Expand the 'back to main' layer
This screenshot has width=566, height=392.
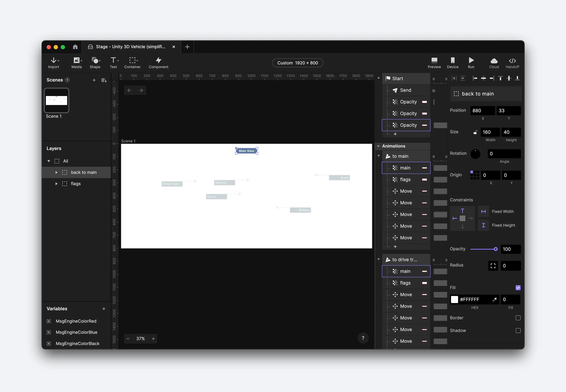[x=56, y=172]
